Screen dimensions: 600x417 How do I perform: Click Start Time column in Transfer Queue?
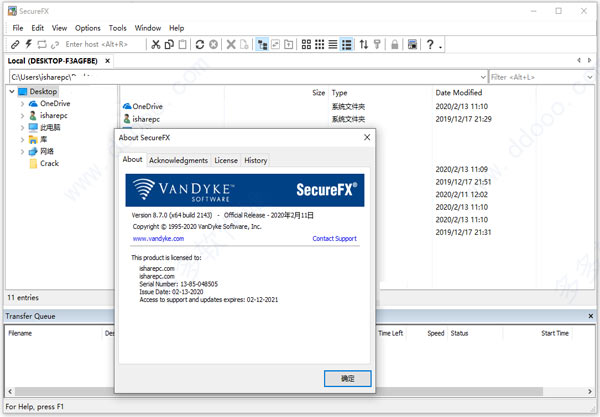point(554,333)
